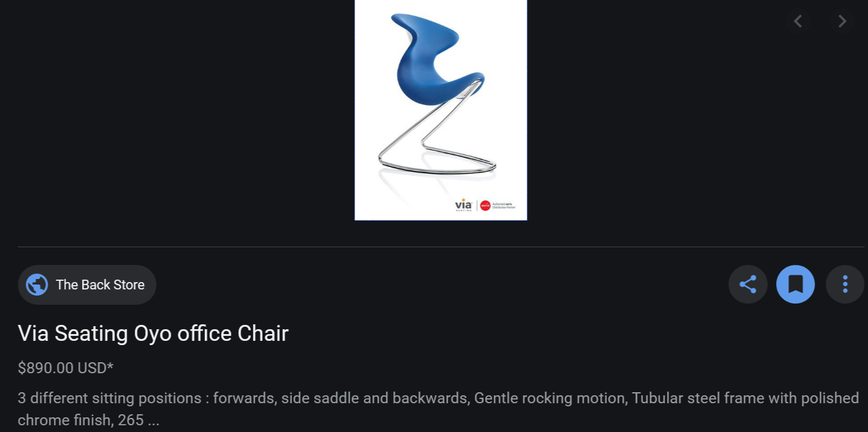The width and height of the screenshot is (868, 432).
Task: Toggle the blue bookmark save button
Action: [796, 285]
